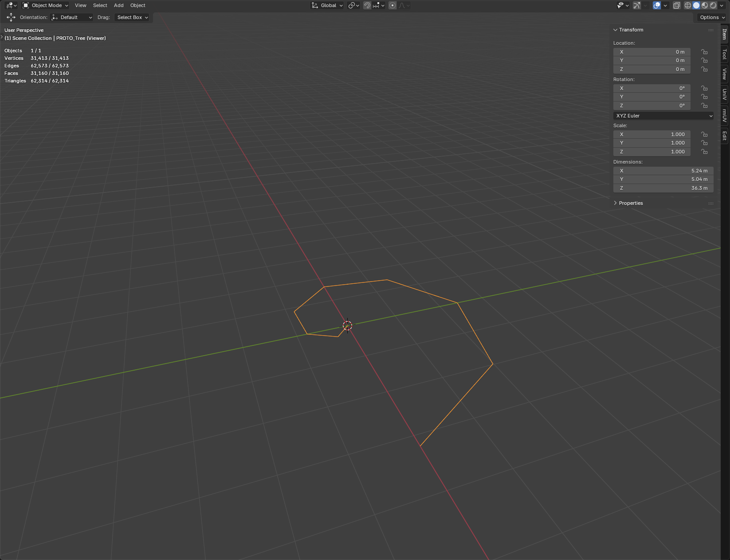The height and width of the screenshot is (560, 730).
Task: Toggle viewport overlays icon
Action: pyautogui.click(x=657, y=5)
